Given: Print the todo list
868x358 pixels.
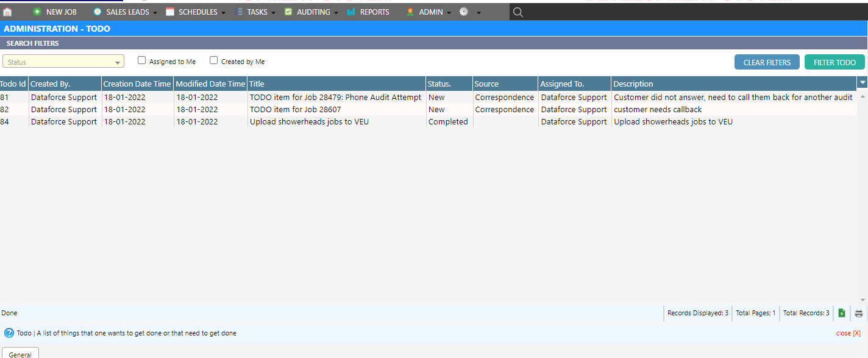Looking at the screenshot, I should point(859,313).
